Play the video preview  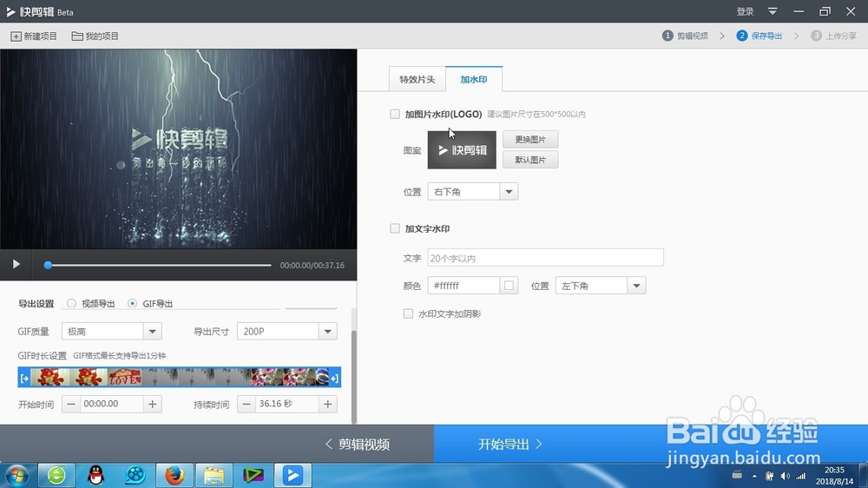(x=16, y=264)
